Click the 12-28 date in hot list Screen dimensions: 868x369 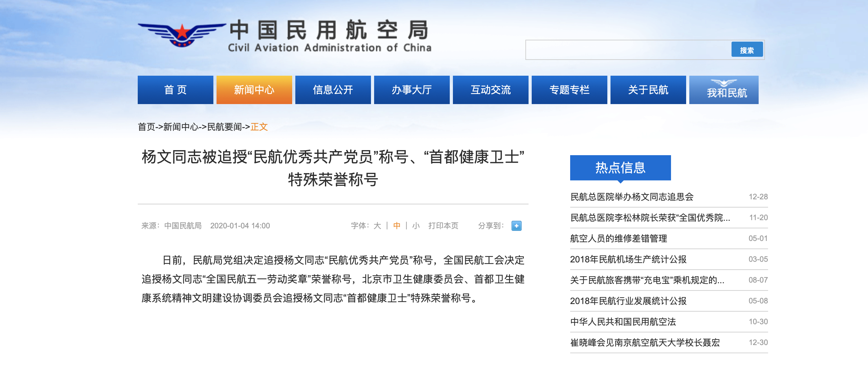coord(758,197)
